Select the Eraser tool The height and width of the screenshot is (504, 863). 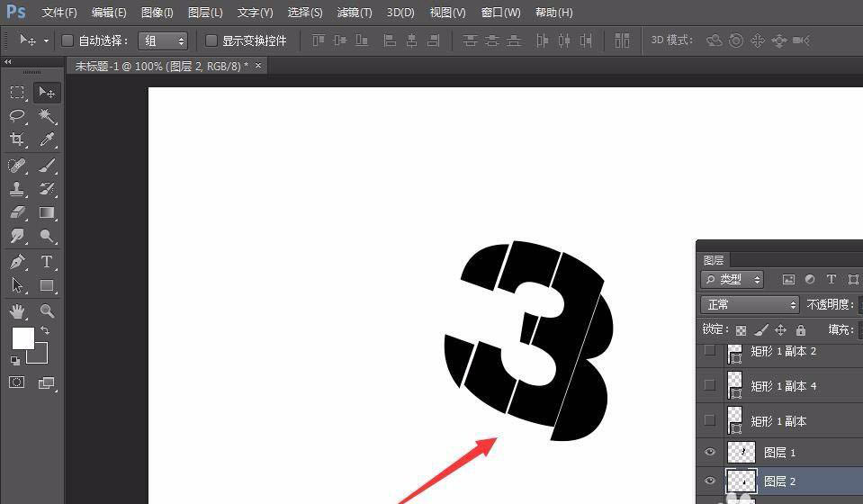coord(17,212)
